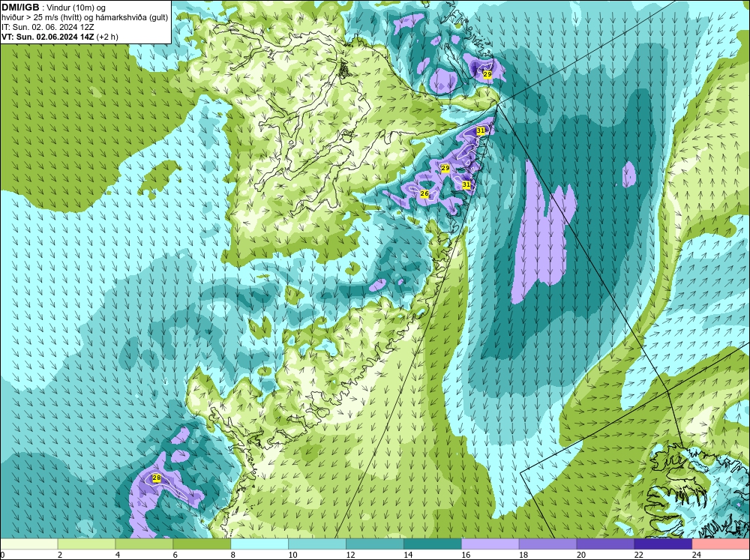Click the 'IT: Sun. 02. 06. 2024 12Z' line
The width and height of the screenshot is (750, 560).
(x=48, y=27)
